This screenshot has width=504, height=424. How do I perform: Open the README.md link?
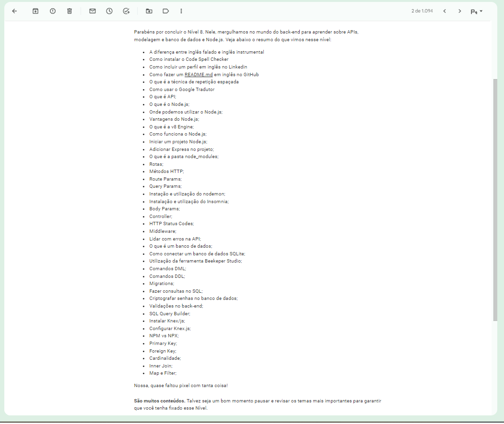[x=199, y=75]
